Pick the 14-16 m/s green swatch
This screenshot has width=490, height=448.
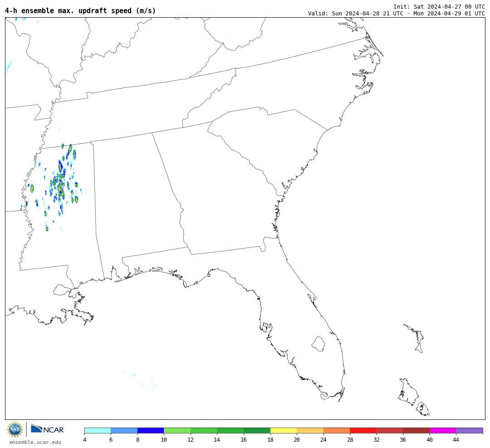coord(230,430)
